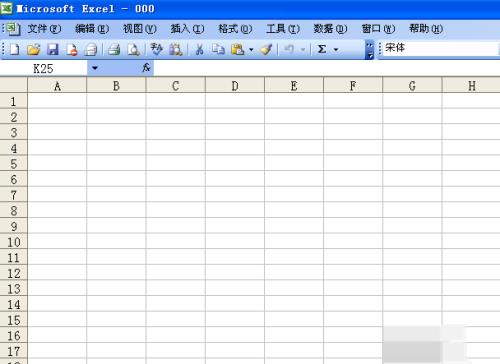This screenshot has height=364, width=500.
Task: Select cell E8
Action: [294, 210]
